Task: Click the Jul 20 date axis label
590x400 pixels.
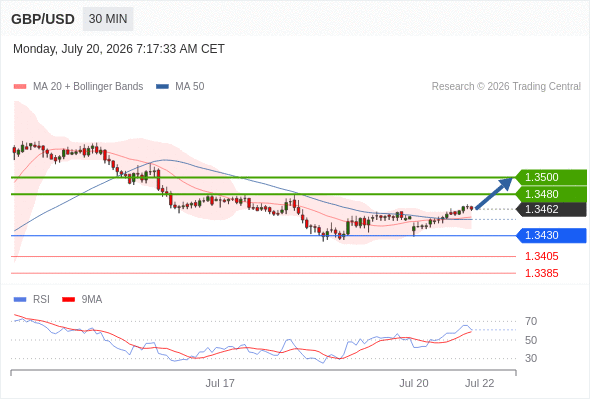Action: click(x=414, y=383)
